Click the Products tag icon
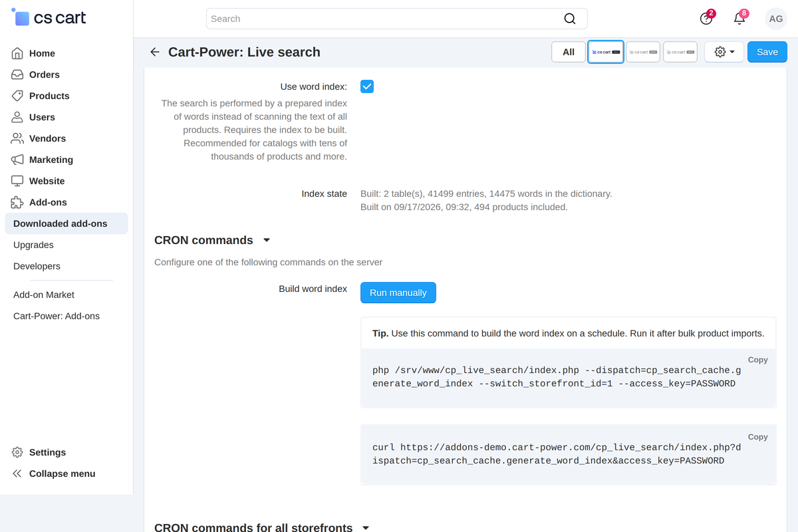 point(17,96)
